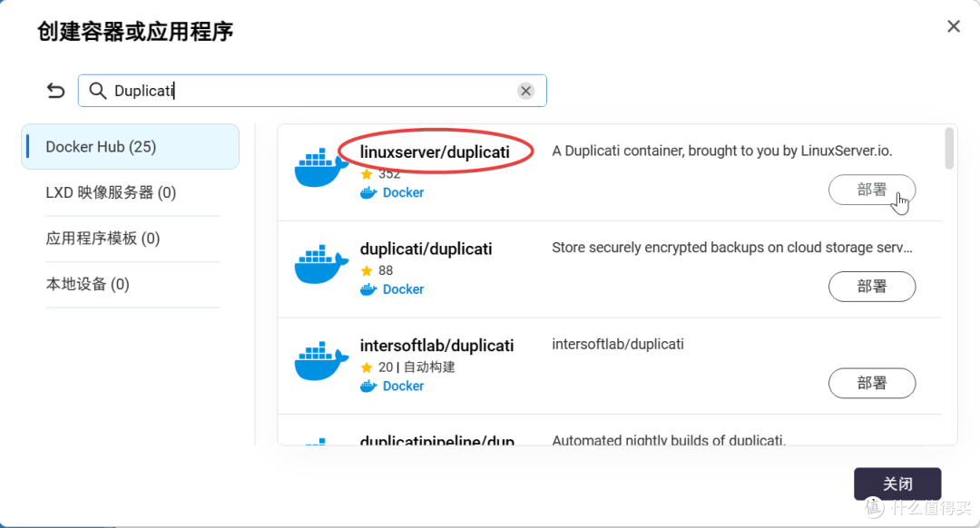This screenshot has width=980, height=528.
Task: Click the star rating icon showing 88
Action: pos(367,270)
